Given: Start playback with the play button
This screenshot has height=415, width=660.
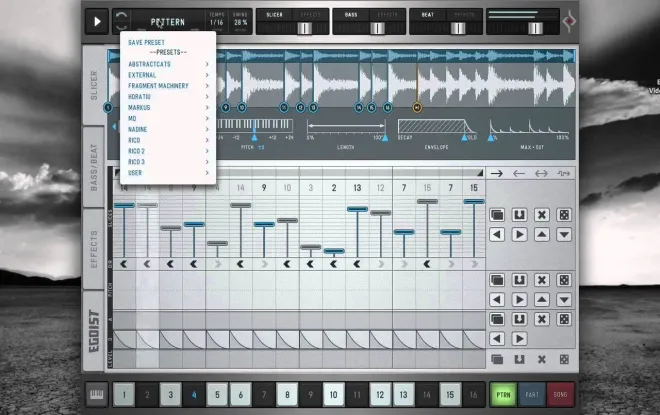Looking at the screenshot, I should (x=97, y=21).
